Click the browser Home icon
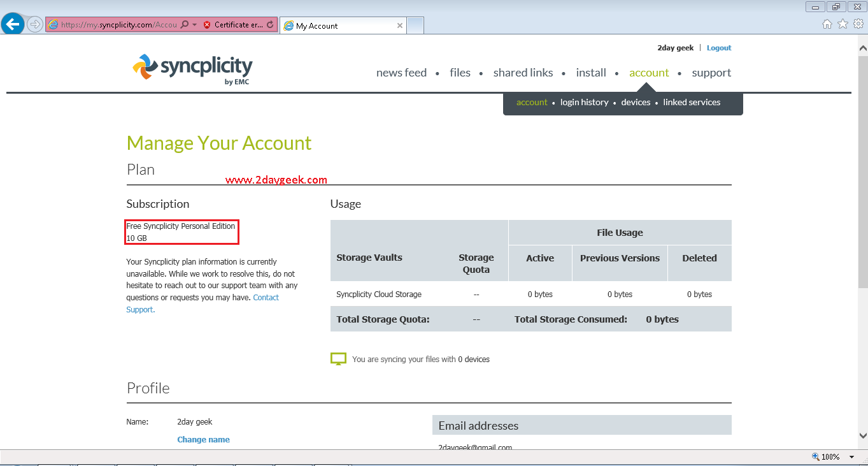The width and height of the screenshot is (868, 466). [827, 24]
